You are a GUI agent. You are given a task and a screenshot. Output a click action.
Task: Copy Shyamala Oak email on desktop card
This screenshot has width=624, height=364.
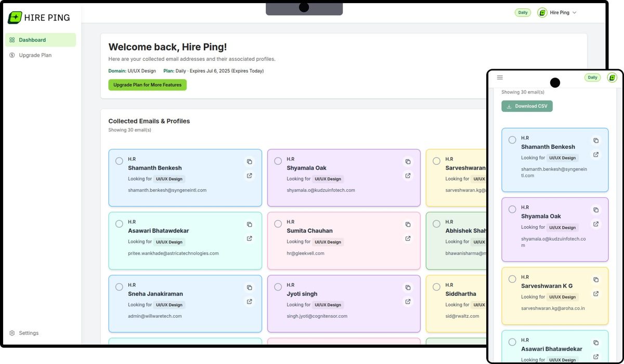coord(408,162)
